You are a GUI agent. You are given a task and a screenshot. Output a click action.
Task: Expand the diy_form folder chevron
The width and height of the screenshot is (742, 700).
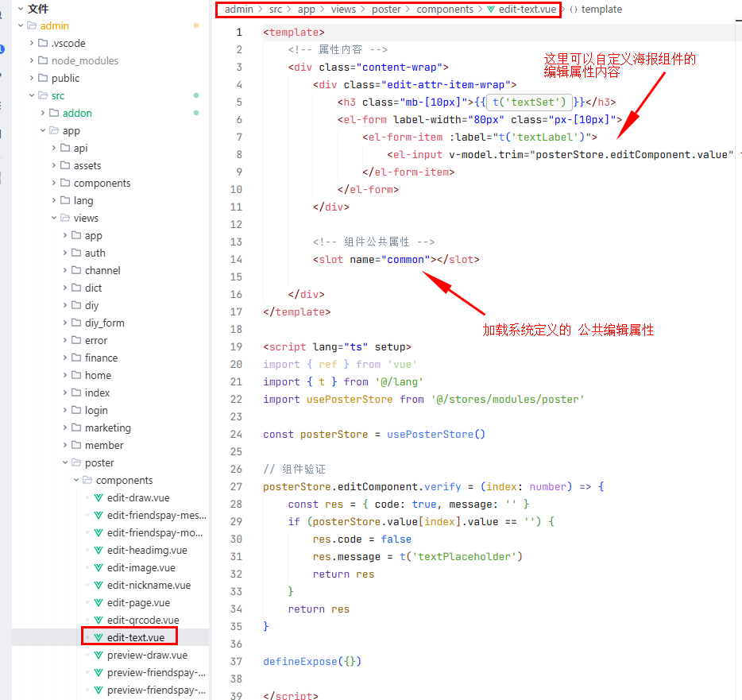[x=65, y=323]
